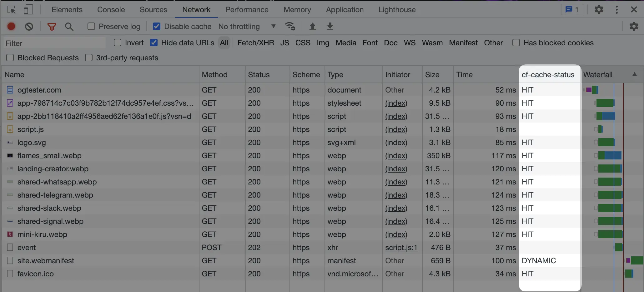Open the network search magnifier
644x292 pixels.
[69, 27]
